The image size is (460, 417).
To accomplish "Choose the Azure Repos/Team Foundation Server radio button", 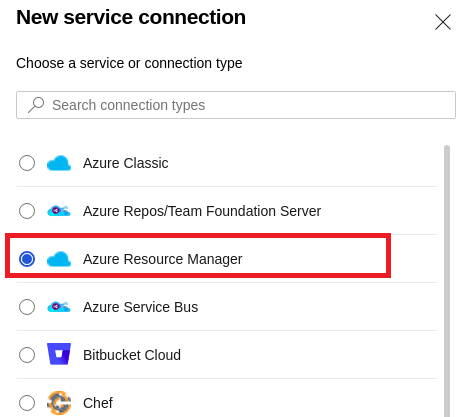I will coord(27,211).
